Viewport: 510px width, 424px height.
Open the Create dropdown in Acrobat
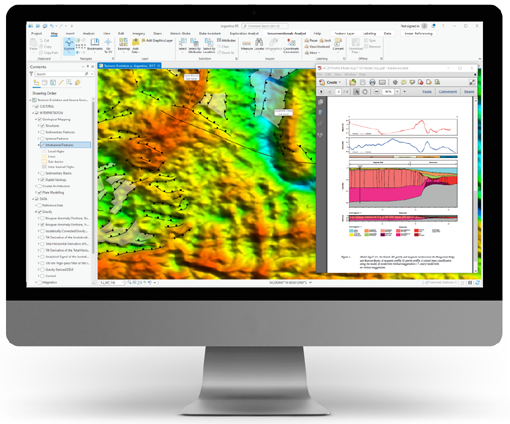[x=331, y=82]
